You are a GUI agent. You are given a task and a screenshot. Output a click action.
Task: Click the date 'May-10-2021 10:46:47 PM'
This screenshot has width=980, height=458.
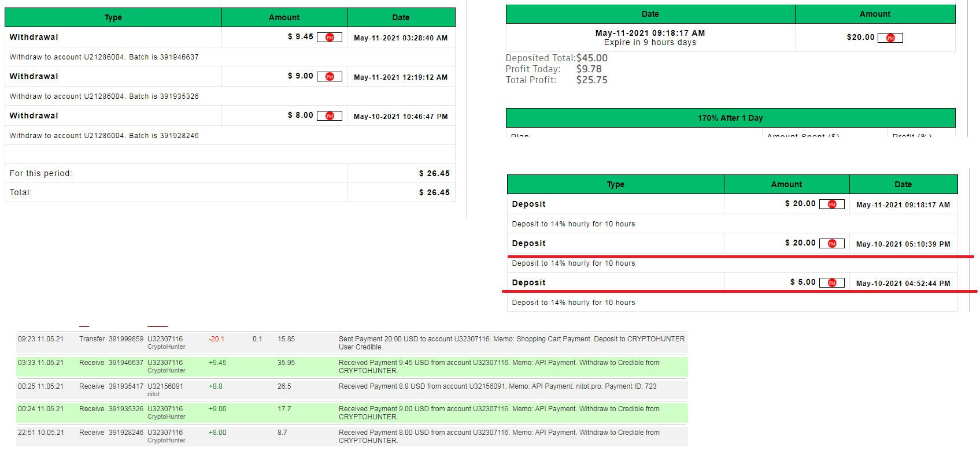click(x=401, y=117)
